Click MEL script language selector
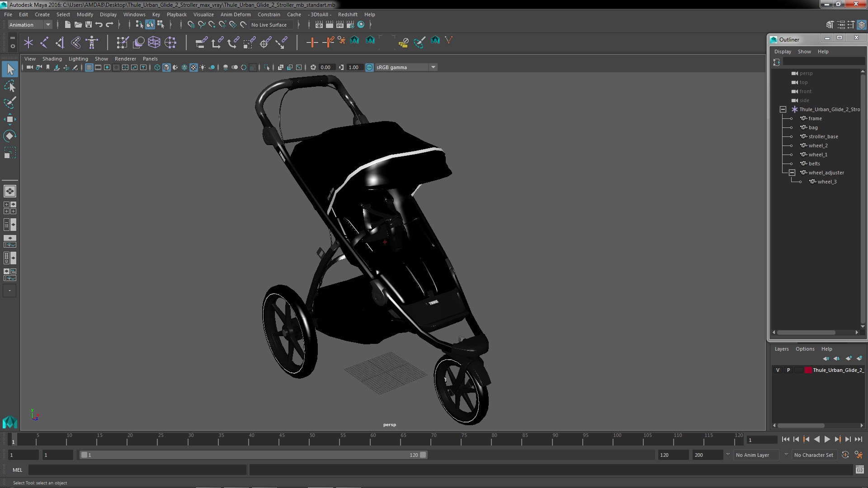Image resolution: width=868 pixels, height=488 pixels. [17, 470]
